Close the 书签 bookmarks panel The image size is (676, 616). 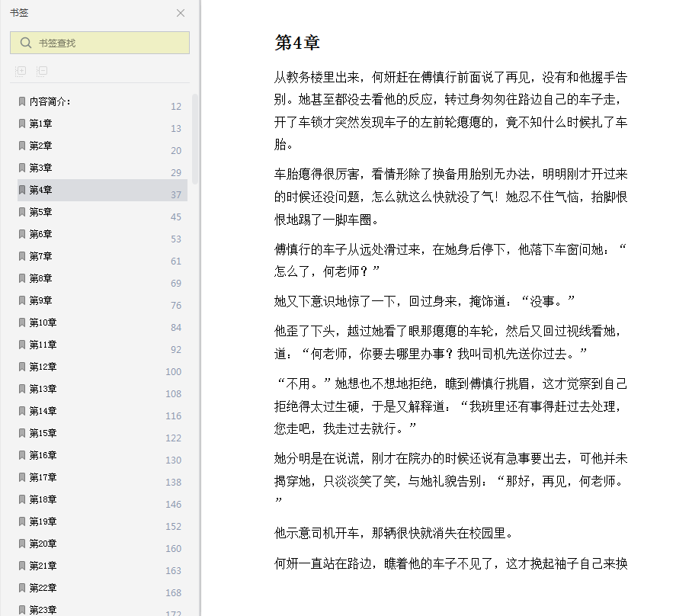pyautogui.click(x=181, y=13)
